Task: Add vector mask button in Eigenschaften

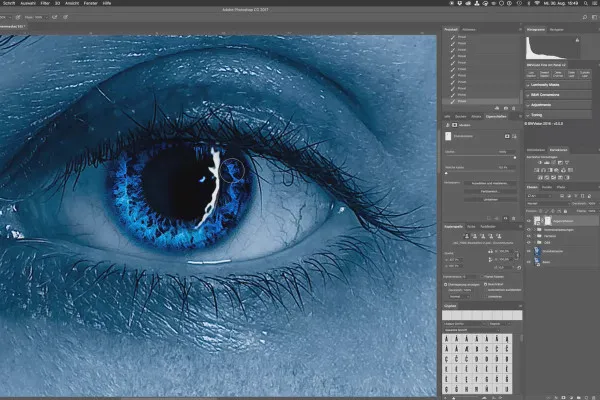Action: tap(514, 136)
